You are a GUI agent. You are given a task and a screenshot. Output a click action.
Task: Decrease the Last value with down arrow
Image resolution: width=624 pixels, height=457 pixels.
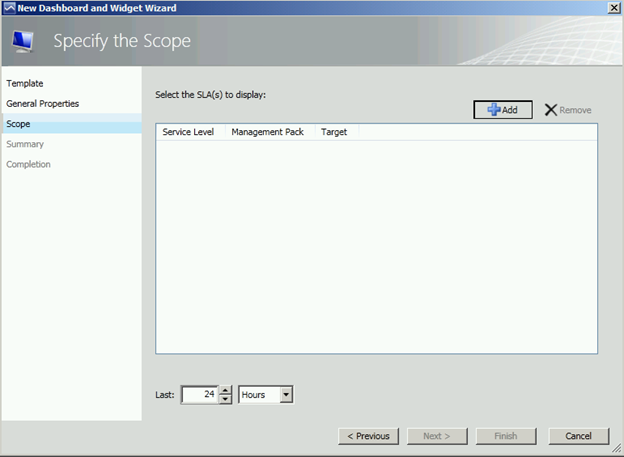[225, 399]
